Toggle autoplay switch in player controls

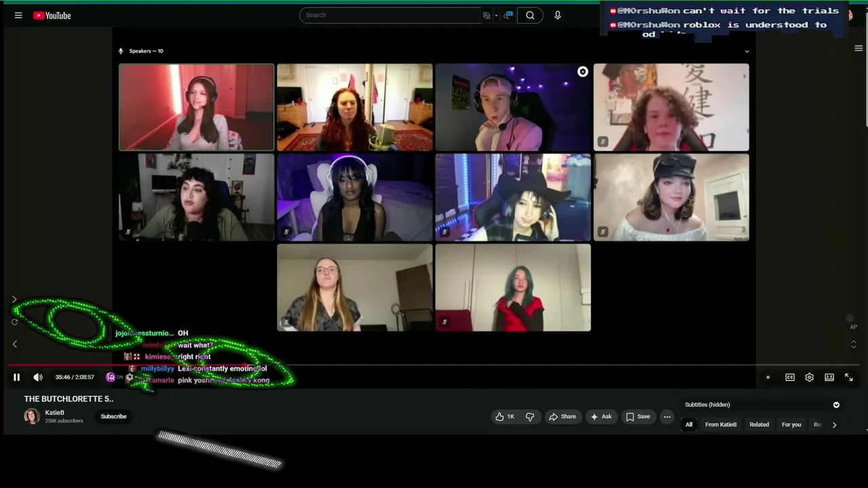pyautogui.click(x=768, y=378)
